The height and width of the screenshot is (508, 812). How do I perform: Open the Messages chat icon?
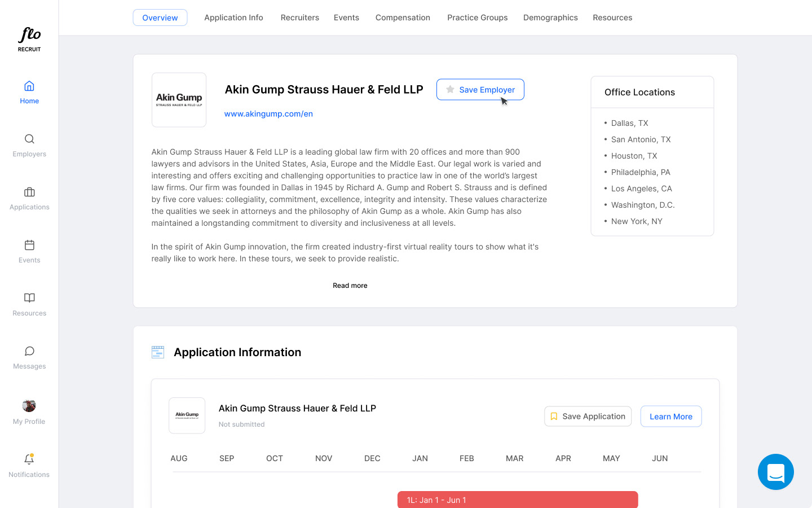(x=29, y=351)
